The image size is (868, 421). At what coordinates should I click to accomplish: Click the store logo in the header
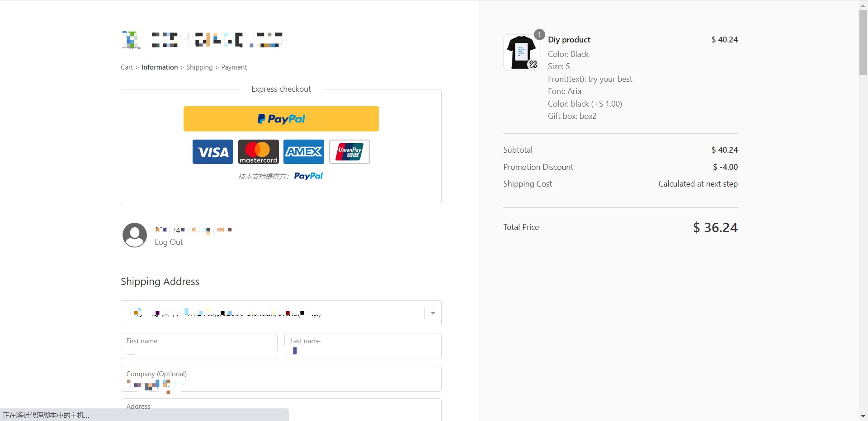pos(202,40)
